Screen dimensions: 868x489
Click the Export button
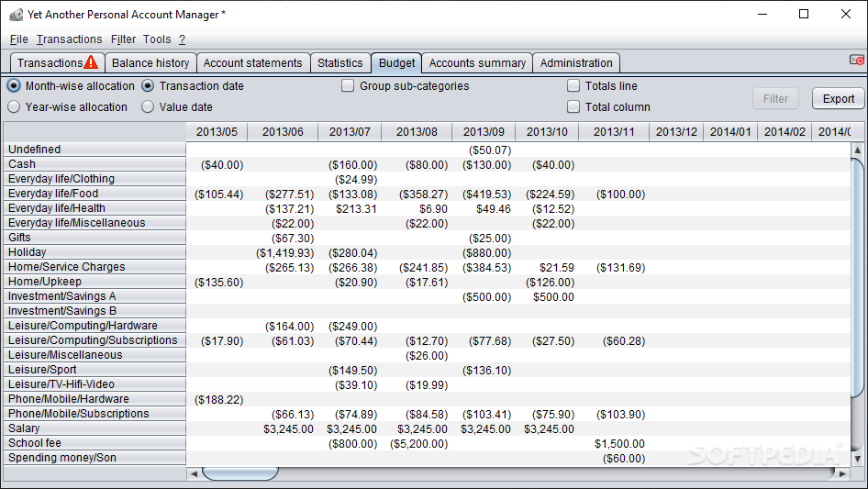pos(838,98)
